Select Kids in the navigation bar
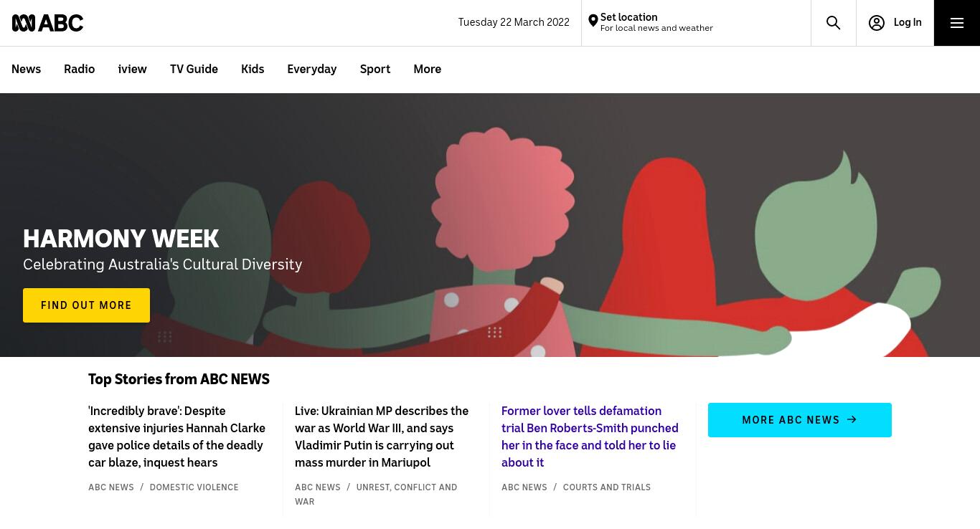 tap(253, 70)
